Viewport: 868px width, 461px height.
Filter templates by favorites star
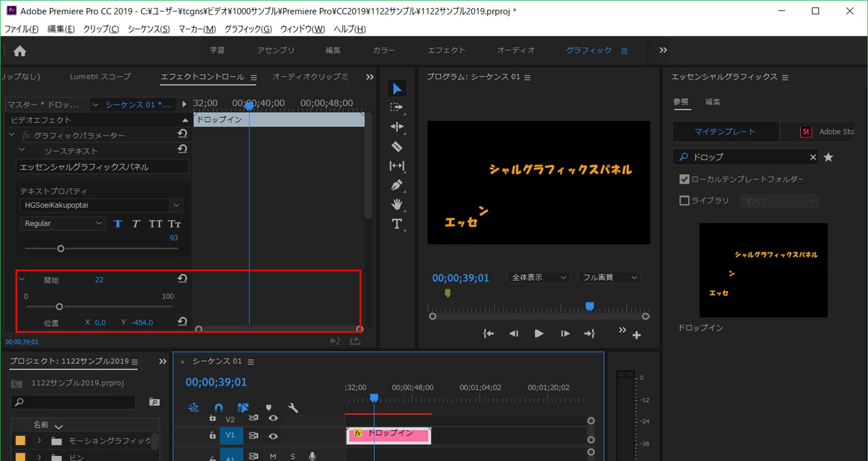click(x=828, y=157)
